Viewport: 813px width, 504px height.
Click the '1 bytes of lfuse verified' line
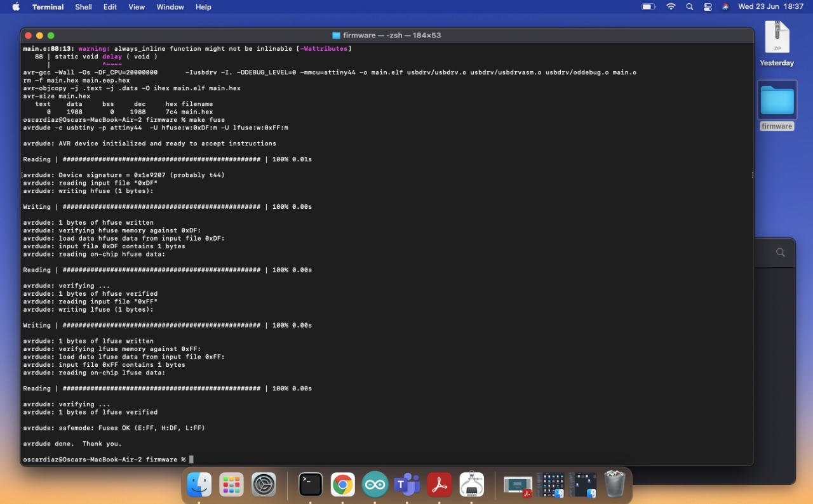tap(90, 412)
